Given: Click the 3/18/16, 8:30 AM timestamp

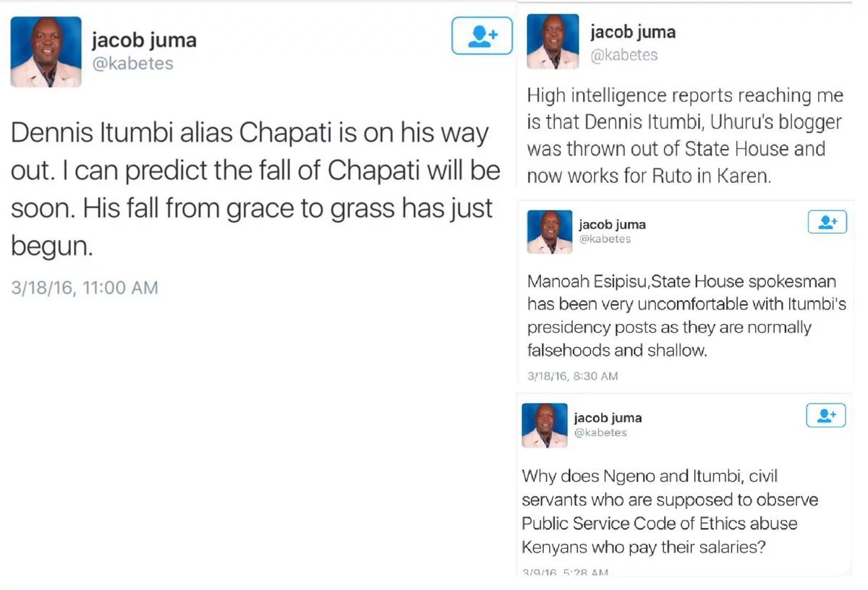Looking at the screenshot, I should coord(573,376).
